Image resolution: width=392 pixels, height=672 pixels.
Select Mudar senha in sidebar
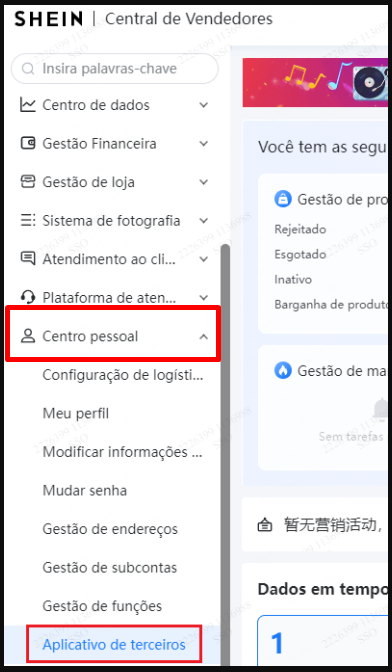tap(85, 490)
